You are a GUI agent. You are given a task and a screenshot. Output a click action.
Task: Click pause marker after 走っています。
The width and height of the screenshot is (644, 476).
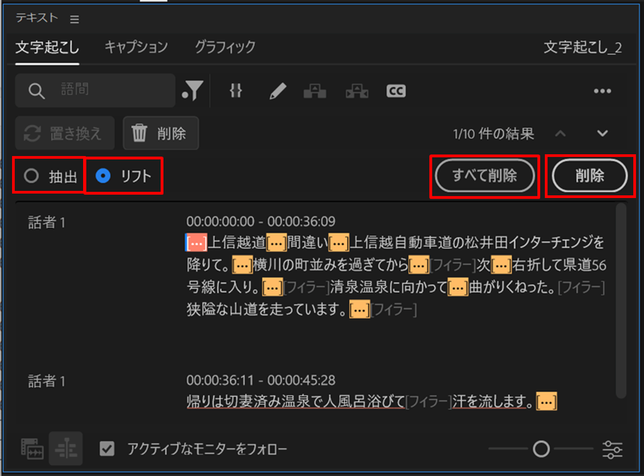[359, 310]
